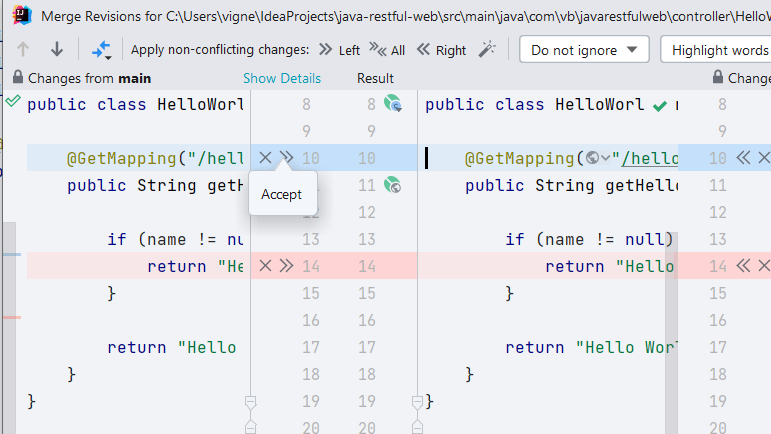Image resolution: width=771 pixels, height=434 pixels.
Task: Click the magic wand resolve conflicts icon
Action: click(x=487, y=50)
